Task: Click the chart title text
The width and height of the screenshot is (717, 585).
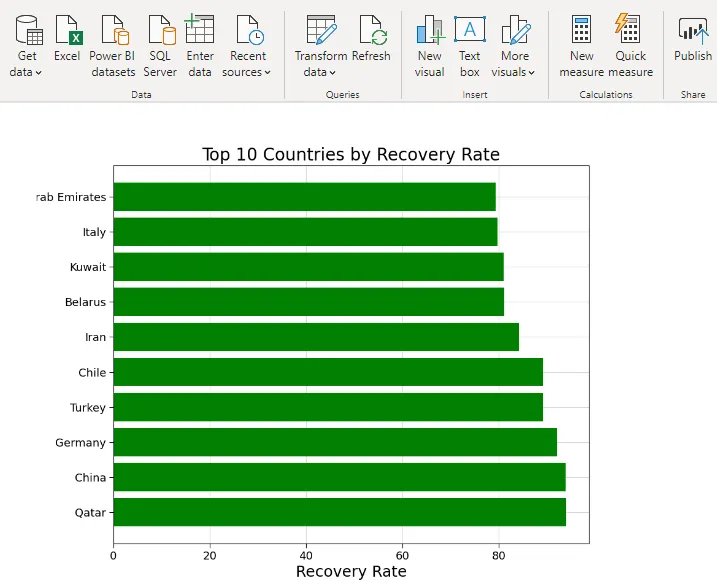Action: coord(350,154)
